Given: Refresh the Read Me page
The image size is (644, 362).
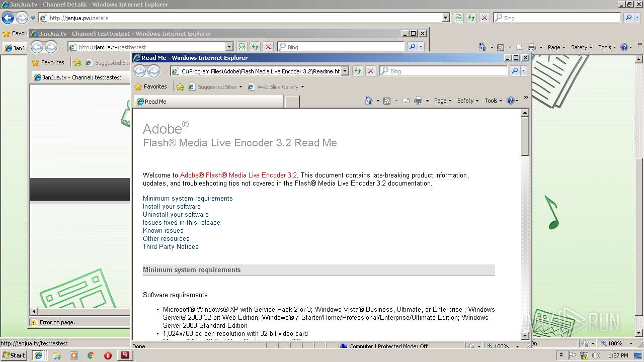Looking at the screenshot, I should click(x=358, y=71).
